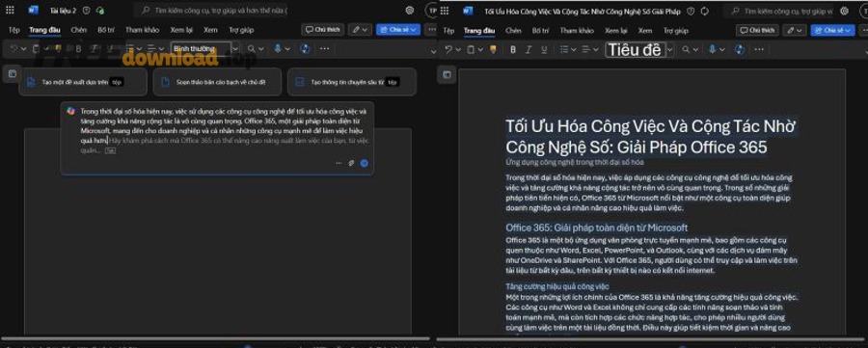Open Tham khảo tab in right window
868x348 pixels.
coord(577,31)
